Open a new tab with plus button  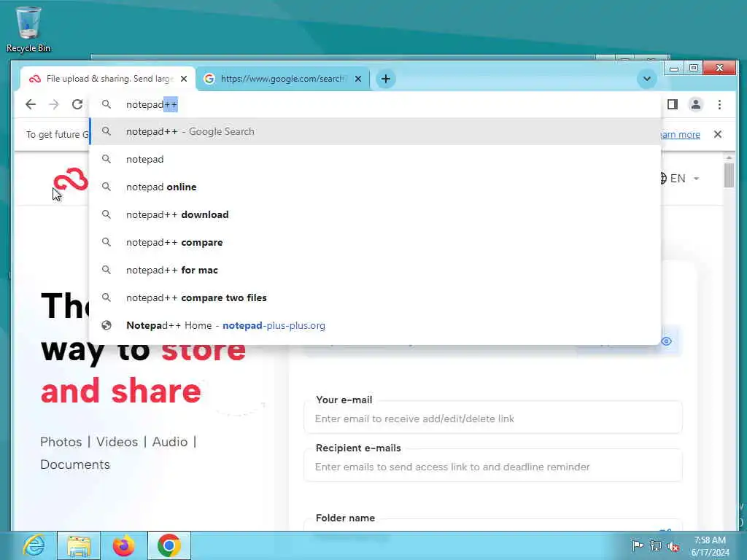386,79
